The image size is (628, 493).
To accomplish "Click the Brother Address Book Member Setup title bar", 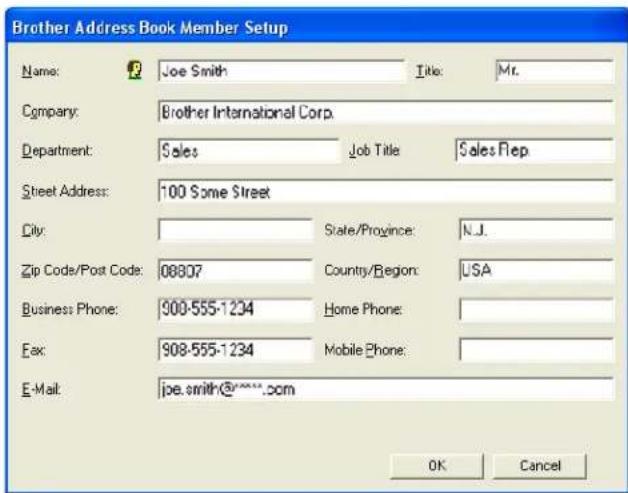I will [316, 28].
